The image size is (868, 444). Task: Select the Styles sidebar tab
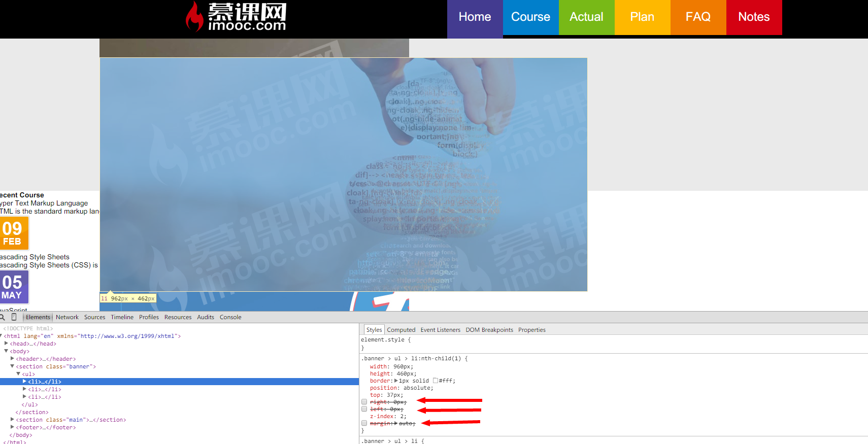click(374, 330)
